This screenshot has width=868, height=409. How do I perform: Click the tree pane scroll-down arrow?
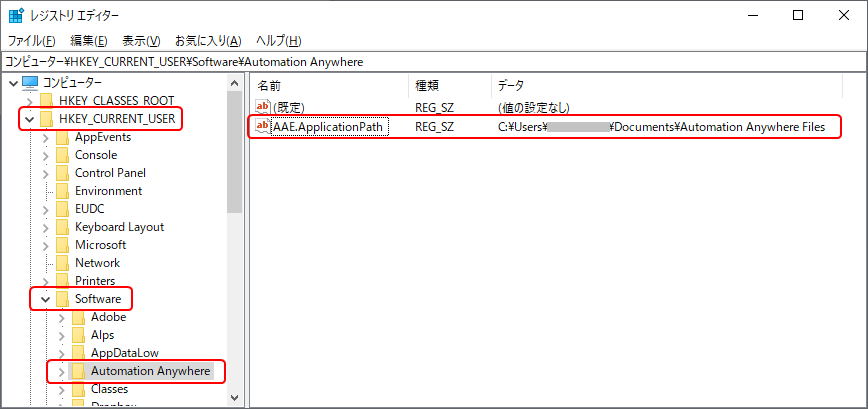click(x=235, y=398)
